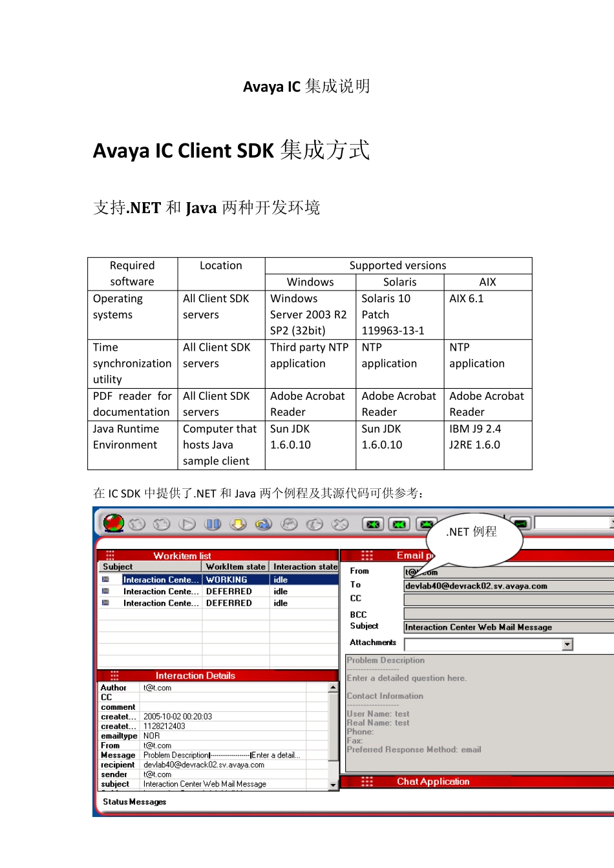This screenshot has height=868, width=614.
Task: Click the empty BCC field
Action: (509, 614)
